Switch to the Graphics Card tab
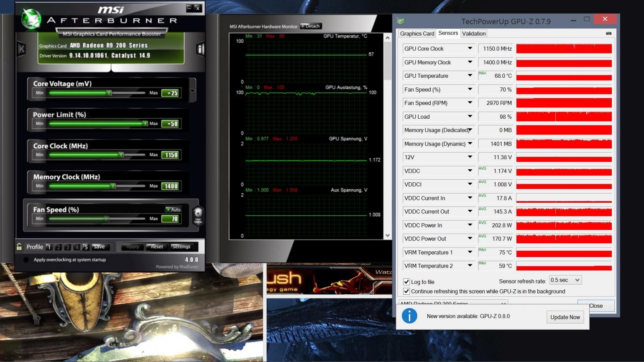 pyautogui.click(x=417, y=33)
